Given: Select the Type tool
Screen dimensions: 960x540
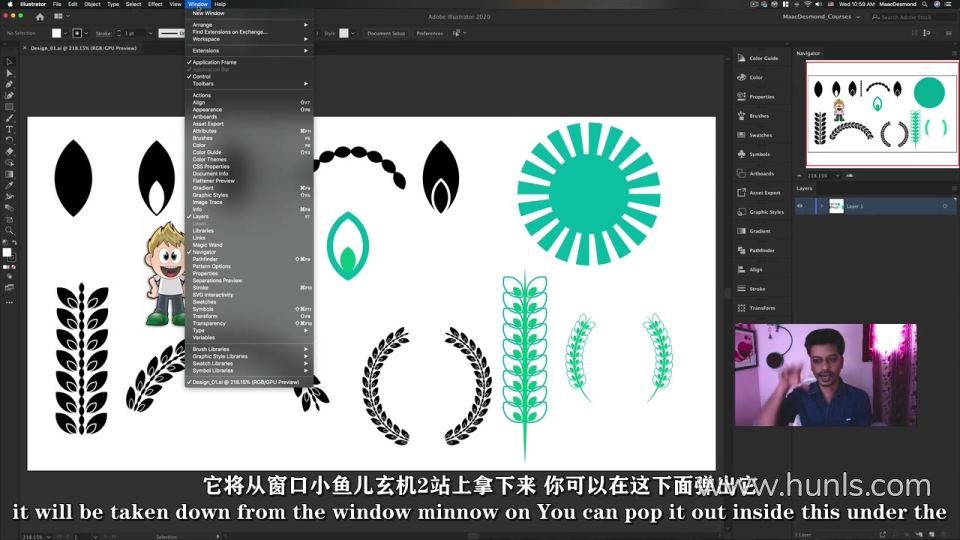Looking at the screenshot, I should pyautogui.click(x=9, y=129).
